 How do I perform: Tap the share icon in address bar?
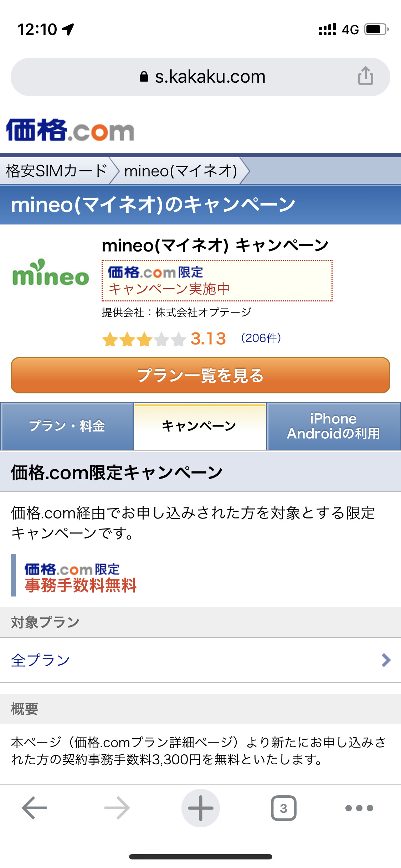click(x=365, y=76)
